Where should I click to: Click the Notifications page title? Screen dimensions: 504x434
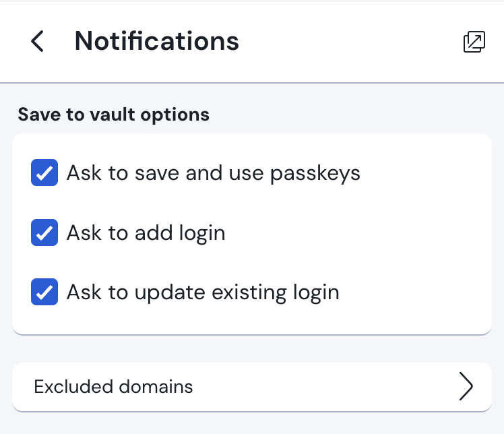[x=156, y=42]
